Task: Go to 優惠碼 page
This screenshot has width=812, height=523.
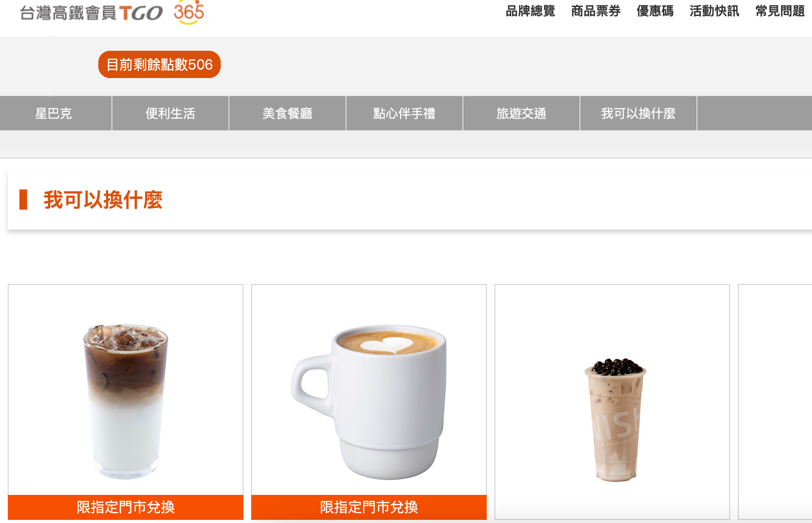Action: pos(655,11)
